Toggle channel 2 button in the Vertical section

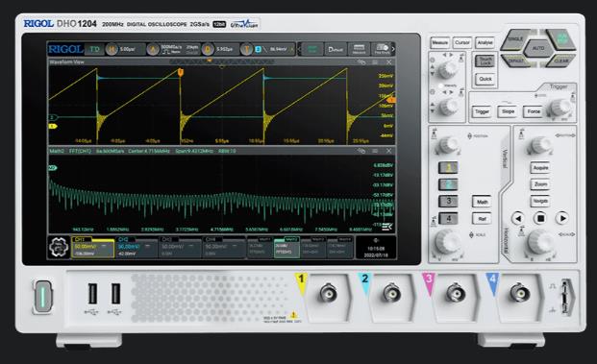(448, 184)
